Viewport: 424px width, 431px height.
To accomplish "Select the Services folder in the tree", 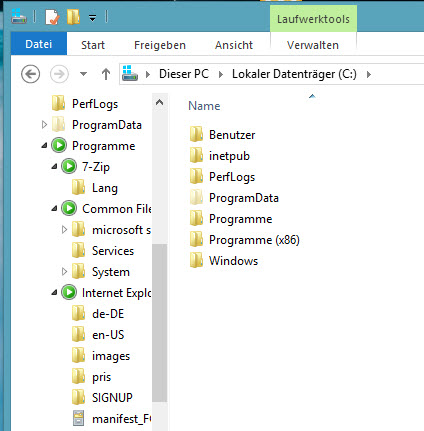I will 113,251.
